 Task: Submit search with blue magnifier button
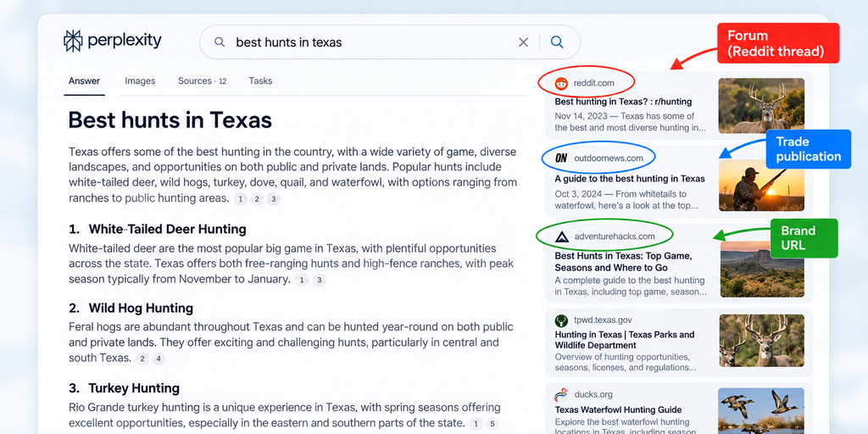pyautogui.click(x=557, y=42)
